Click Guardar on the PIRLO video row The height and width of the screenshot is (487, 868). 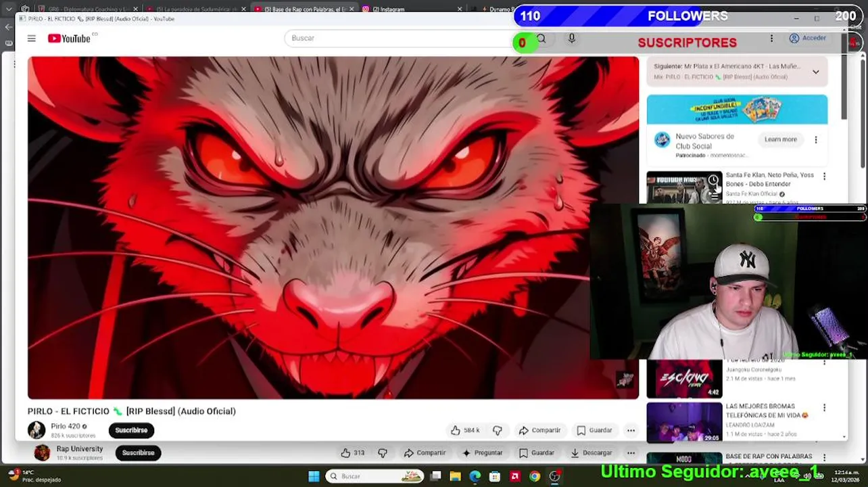(x=595, y=430)
